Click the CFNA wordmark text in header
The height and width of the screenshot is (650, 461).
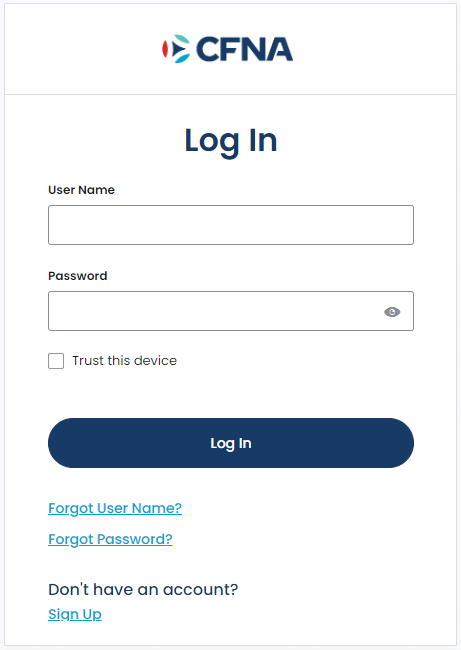[244, 49]
